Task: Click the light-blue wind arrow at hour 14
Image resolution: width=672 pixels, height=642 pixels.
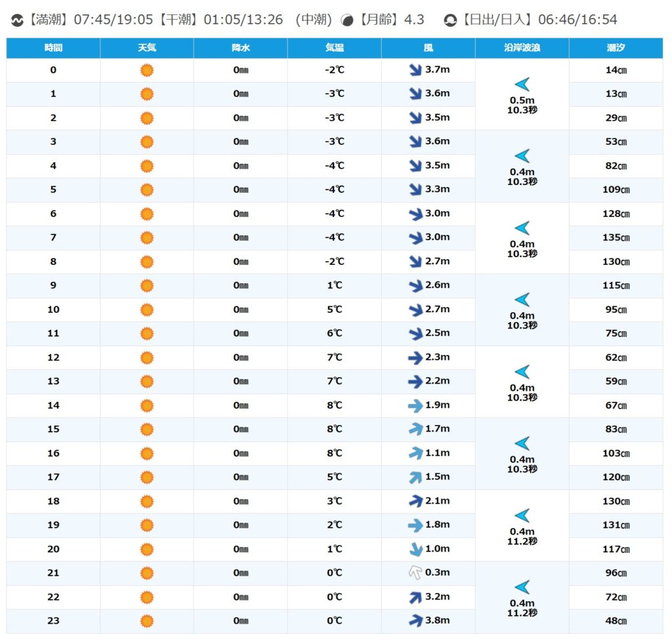Action: point(415,405)
